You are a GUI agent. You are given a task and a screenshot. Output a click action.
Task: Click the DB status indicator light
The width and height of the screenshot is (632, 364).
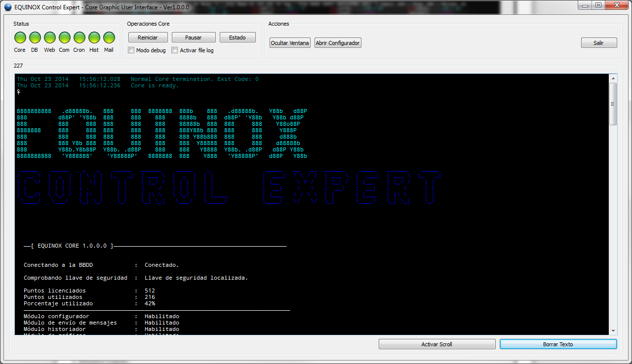click(35, 37)
